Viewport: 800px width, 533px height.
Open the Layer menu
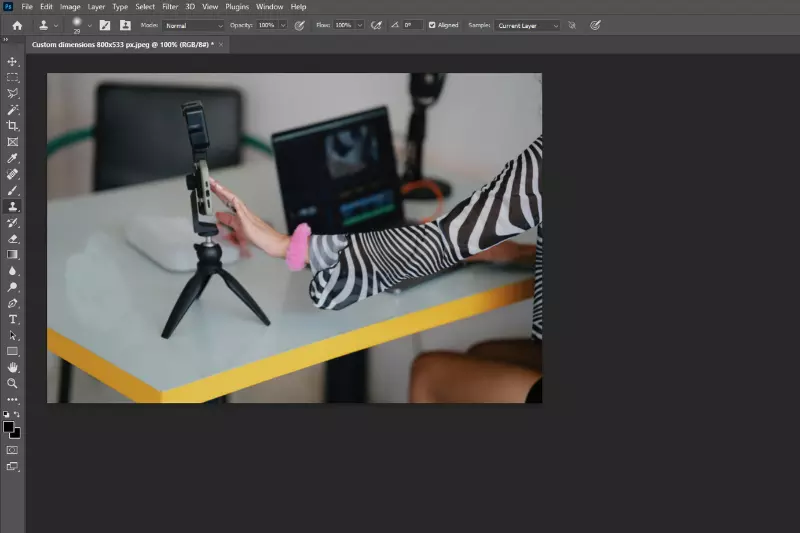coord(96,7)
